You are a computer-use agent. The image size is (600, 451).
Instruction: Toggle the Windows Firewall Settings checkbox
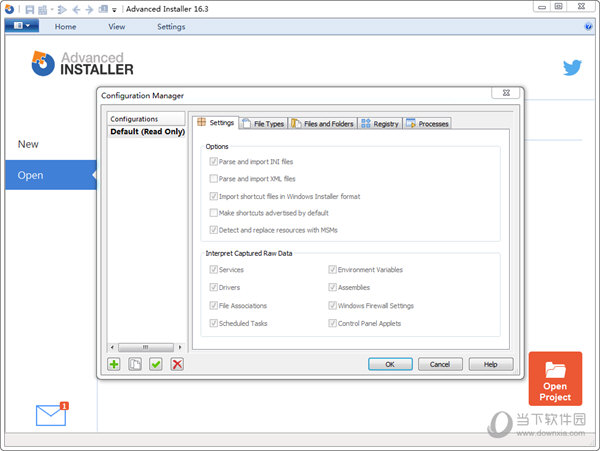(333, 306)
